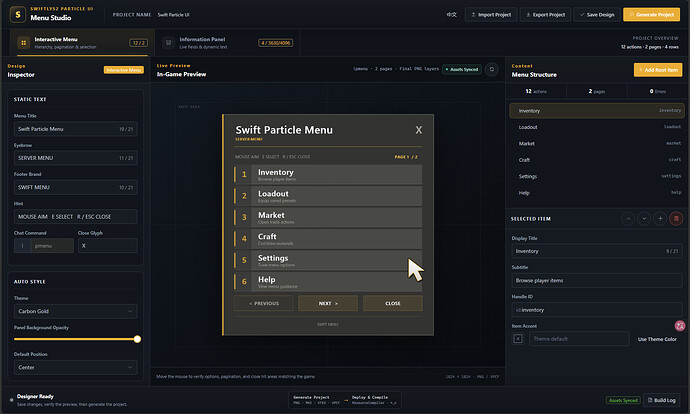This screenshot has width=690, height=414.
Task: Click the 12 actions stat
Action: tap(536, 91)
